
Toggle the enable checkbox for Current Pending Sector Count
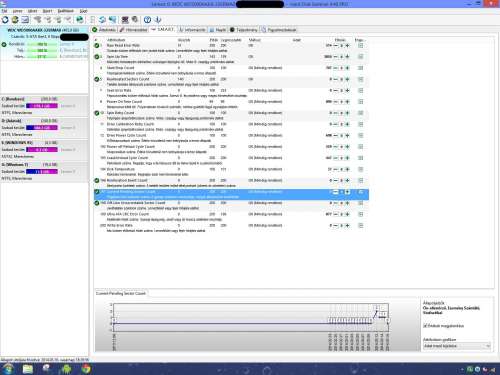(361, 192)
